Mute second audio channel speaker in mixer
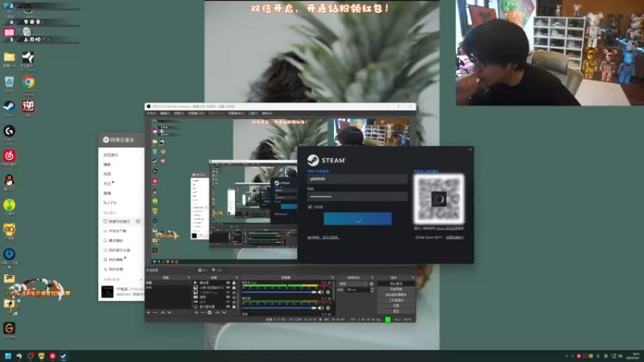 (320, 308)
